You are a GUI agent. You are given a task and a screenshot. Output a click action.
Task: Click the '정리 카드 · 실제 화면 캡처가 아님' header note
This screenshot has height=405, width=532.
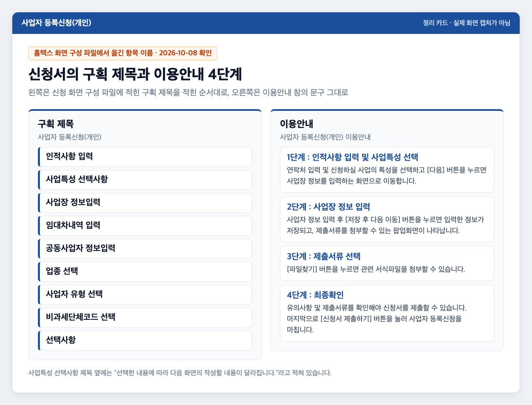[466, 23]
